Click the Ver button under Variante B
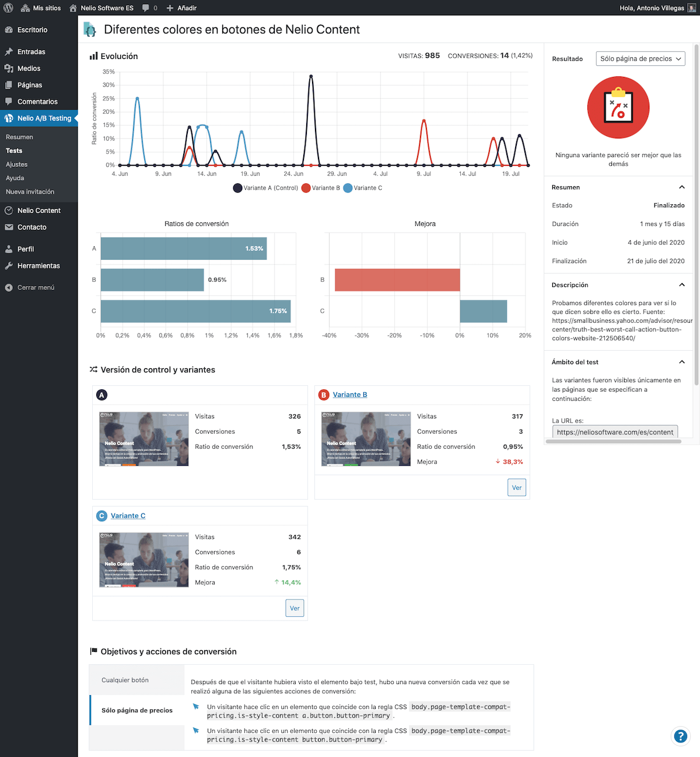Screen dimensions: 700x757 tap(517, 487)
